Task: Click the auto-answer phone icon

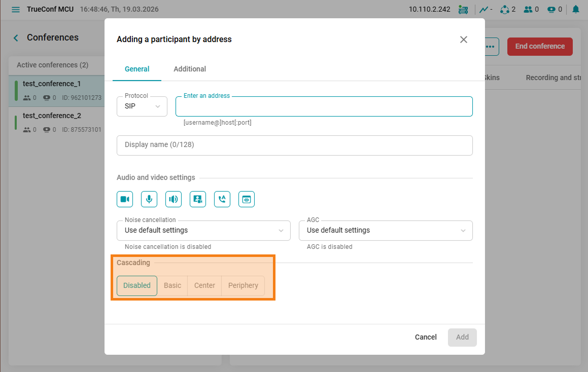Action: click(222, 199)
